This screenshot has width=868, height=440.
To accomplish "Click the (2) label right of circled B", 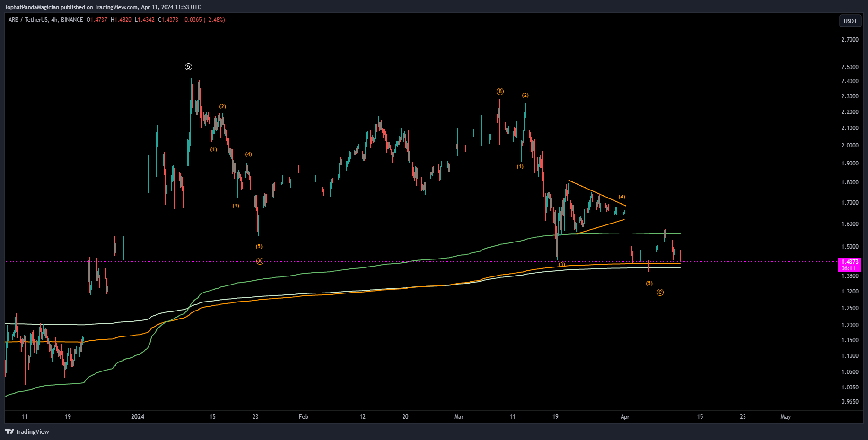I will [525, 95].
